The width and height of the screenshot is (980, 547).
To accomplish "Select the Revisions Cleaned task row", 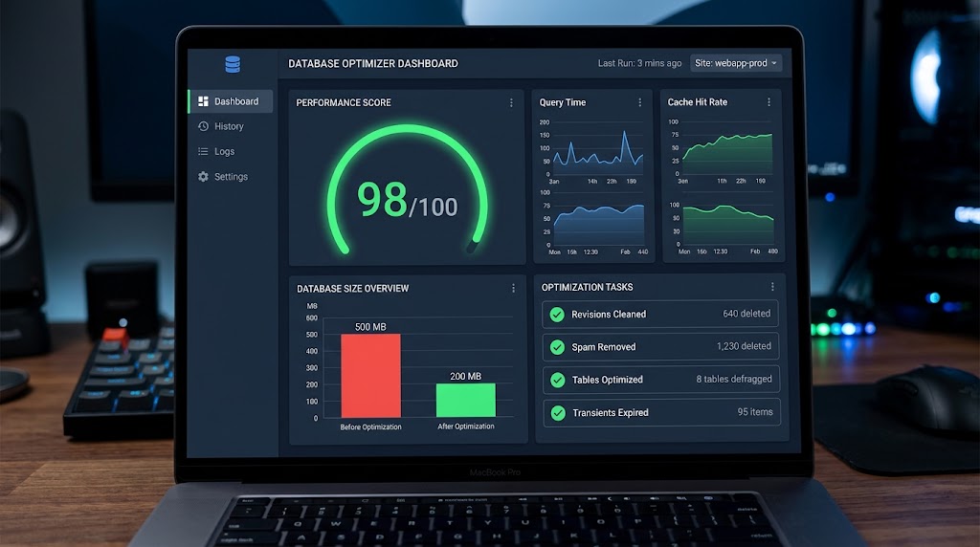I will pyautogui.click(x=660, y=314).
